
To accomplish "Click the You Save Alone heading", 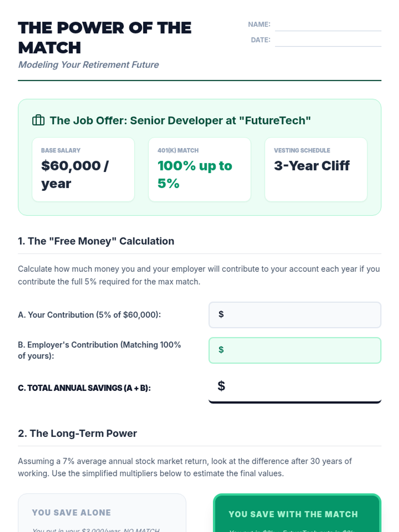I will (71, 513).
